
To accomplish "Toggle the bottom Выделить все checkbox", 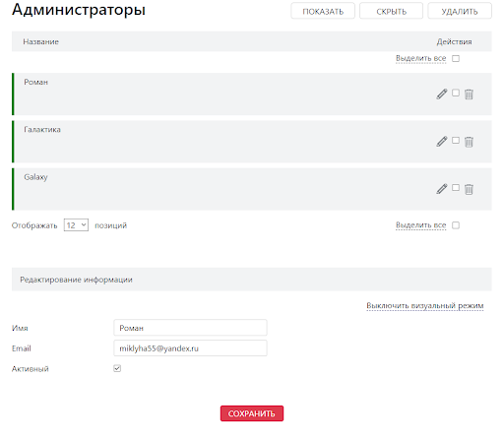I will (x=456, y=225).
